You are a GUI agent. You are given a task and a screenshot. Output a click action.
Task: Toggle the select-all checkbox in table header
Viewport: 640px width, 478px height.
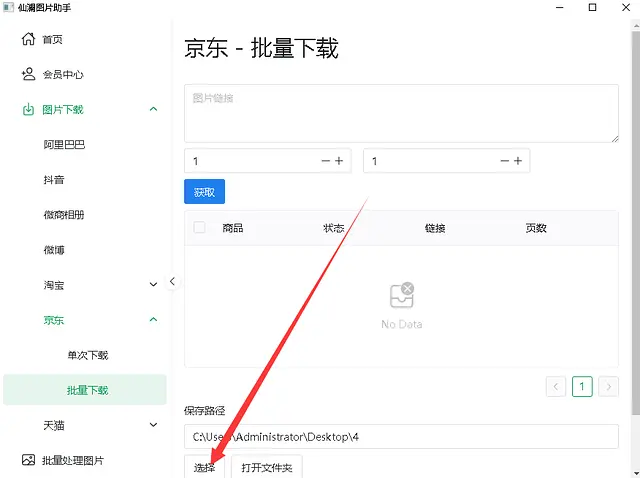(x=199, y=227)
